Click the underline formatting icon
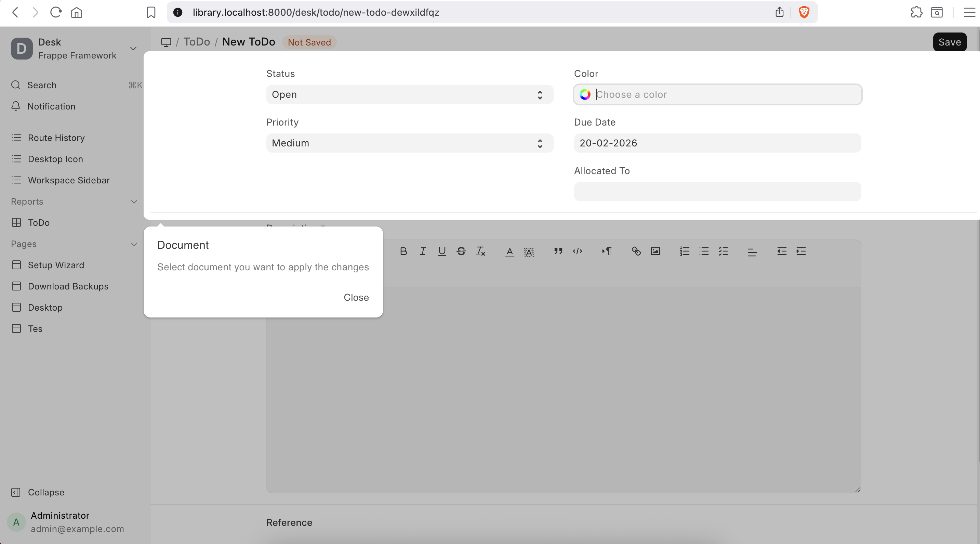 tap(442, 251)
